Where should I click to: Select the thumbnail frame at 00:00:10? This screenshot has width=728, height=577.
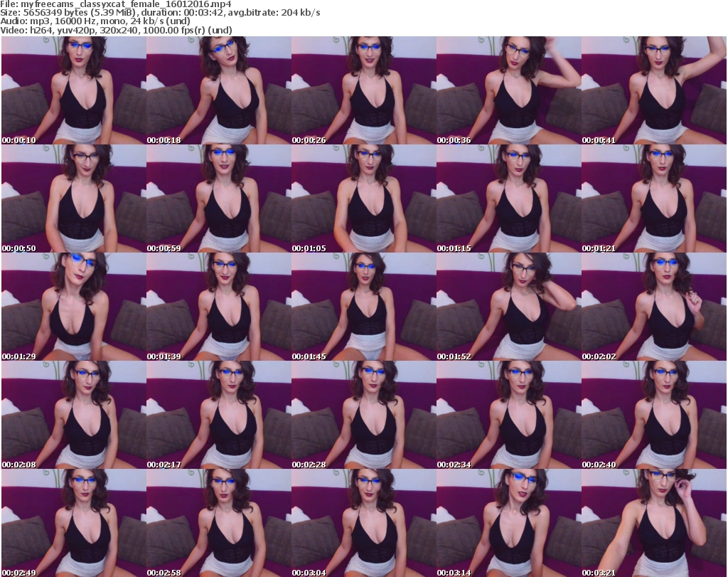(x=74, y=90)
